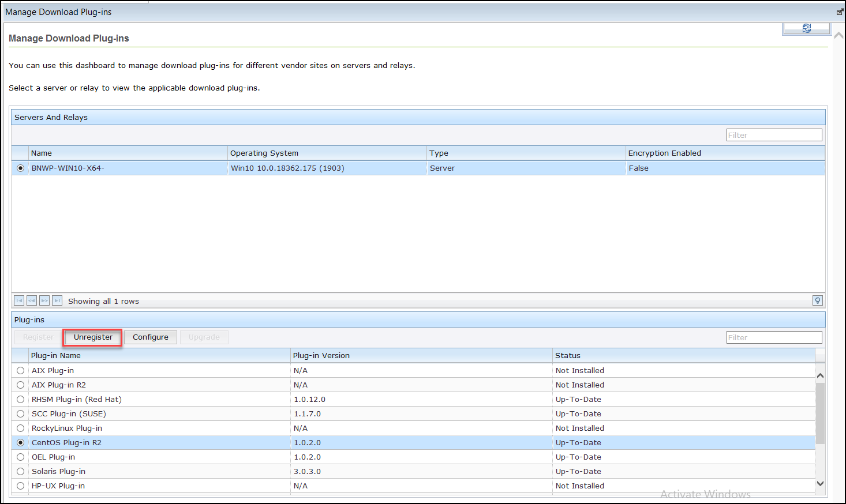Open dashboard in new window via pop-out icon

840,11
